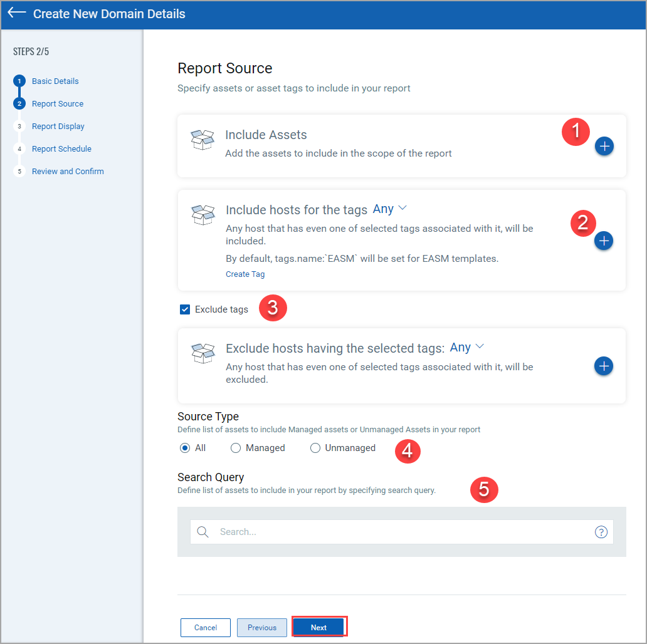Select the Managed source type
The height and width of the screenshot is (644, 647).
click(x=236, y=448)
